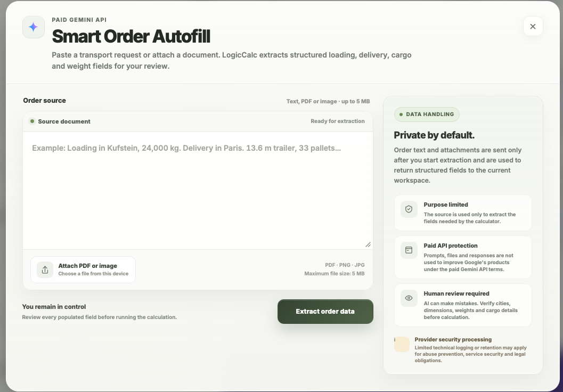Click 'Private by default.' heading
Image resolution: width=563 pixels, height=392 pixels.
[434, 135]
